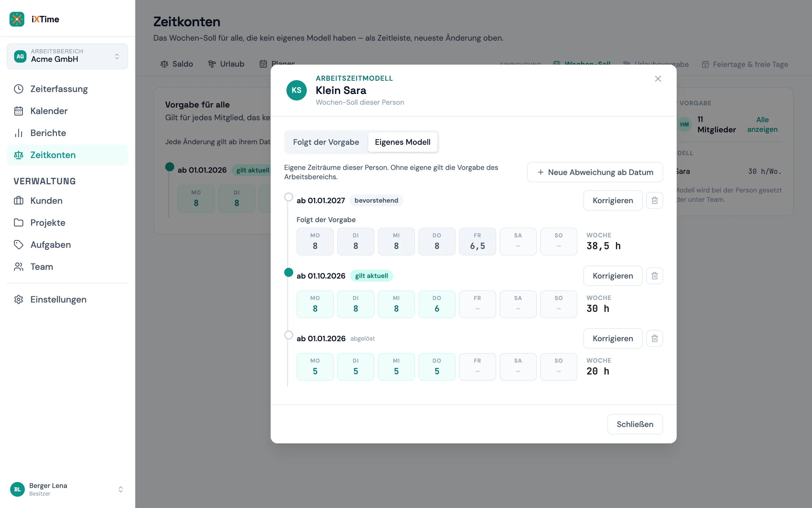Expand the Acme GmbH workspace switcher
The width and height of the screenshot is (812, 508).
[x=67, y=56]
